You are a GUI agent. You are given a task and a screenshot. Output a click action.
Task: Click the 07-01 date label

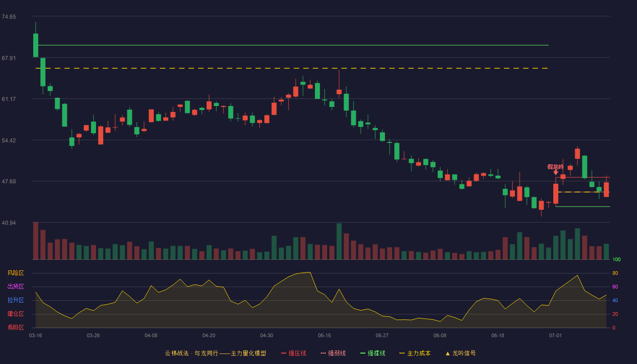pyautogui.click(x=556, y=335)
